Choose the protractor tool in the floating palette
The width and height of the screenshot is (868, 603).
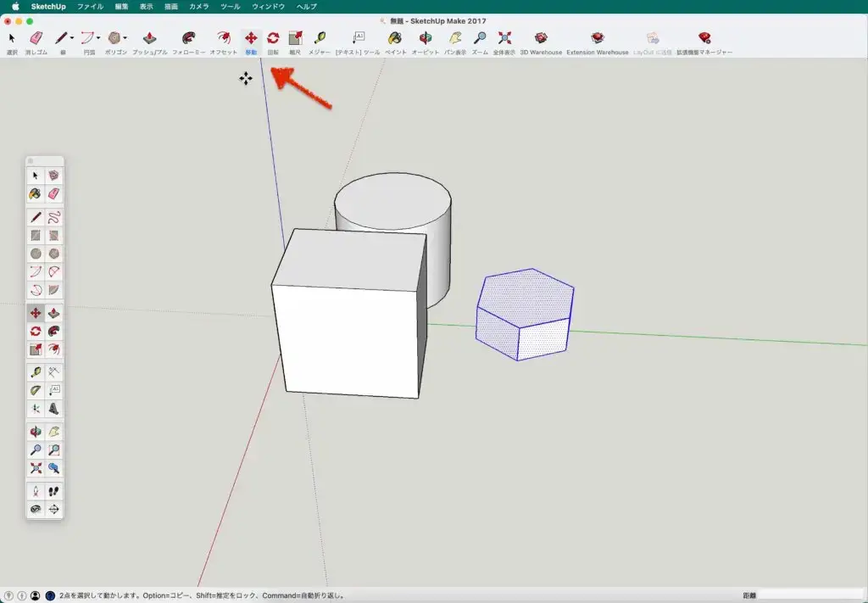coord(36,390)
